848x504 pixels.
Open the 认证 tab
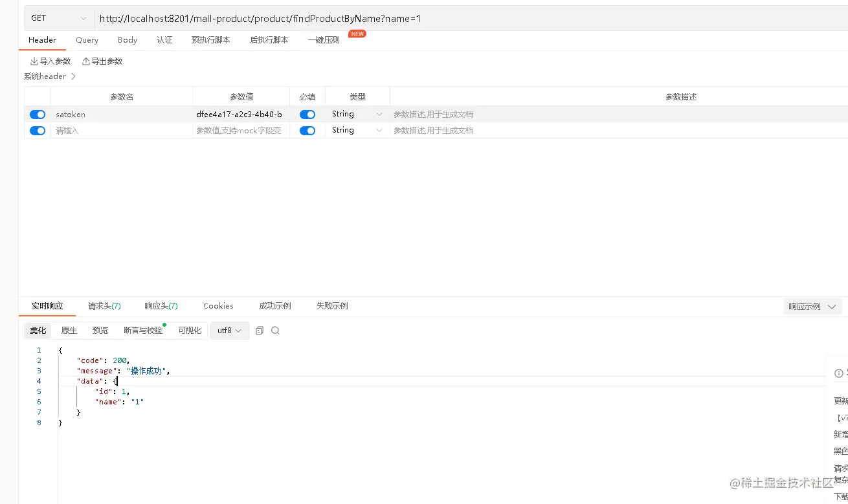(164, 40)
